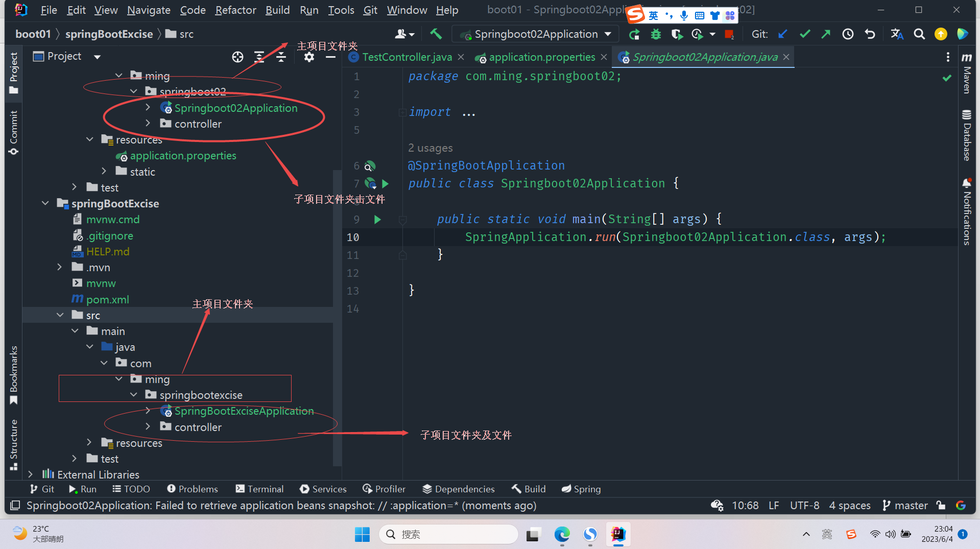Toggle the Commit side panel
The height and width of the screenshot is (549, 980).
(x=14, y=133)
